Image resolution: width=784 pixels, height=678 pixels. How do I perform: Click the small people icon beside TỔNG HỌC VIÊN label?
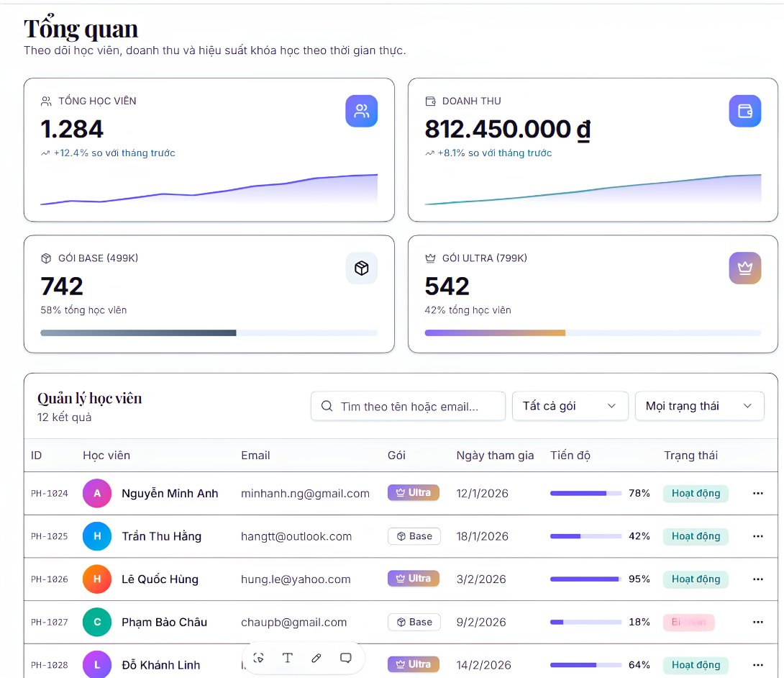pyautogui.click(x=46, y=101)
